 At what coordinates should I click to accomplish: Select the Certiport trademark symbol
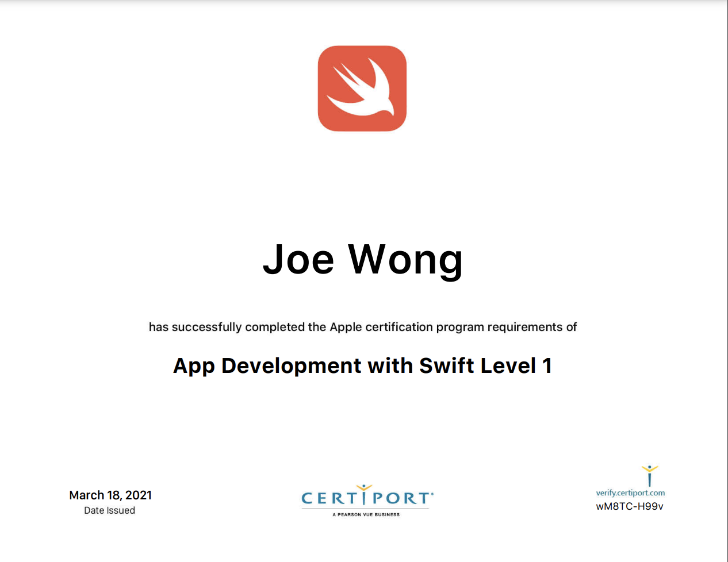432,492
